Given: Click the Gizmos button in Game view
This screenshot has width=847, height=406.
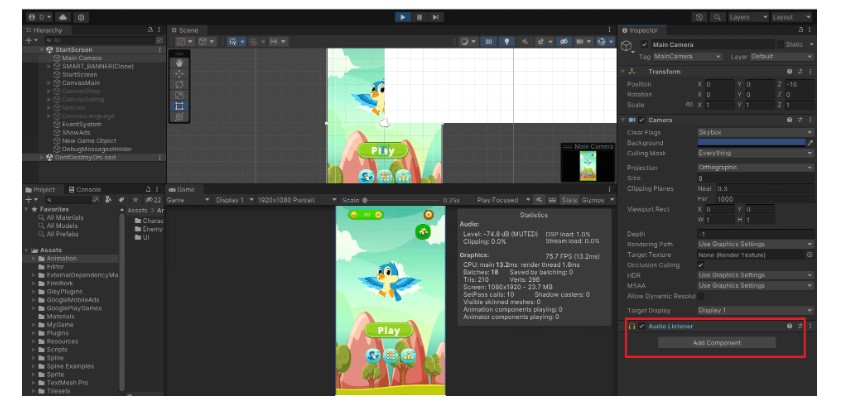Looking at the screenshot, I should point(596,200).
